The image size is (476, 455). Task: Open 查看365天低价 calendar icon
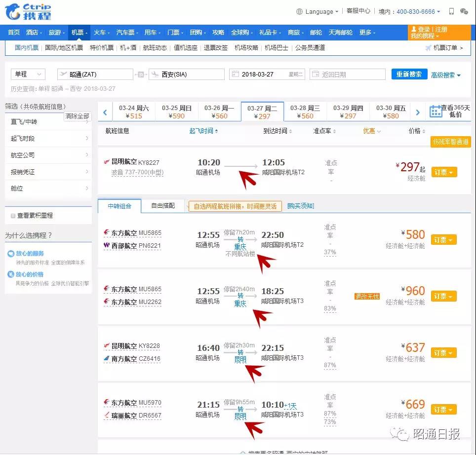[x=436, y=112]
